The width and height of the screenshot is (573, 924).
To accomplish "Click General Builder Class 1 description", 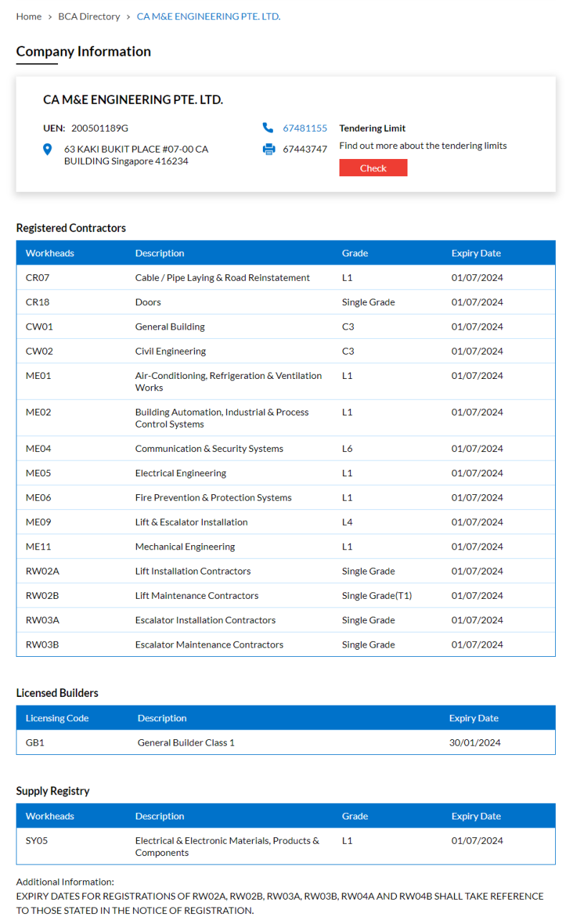I will tap(186, 742).
